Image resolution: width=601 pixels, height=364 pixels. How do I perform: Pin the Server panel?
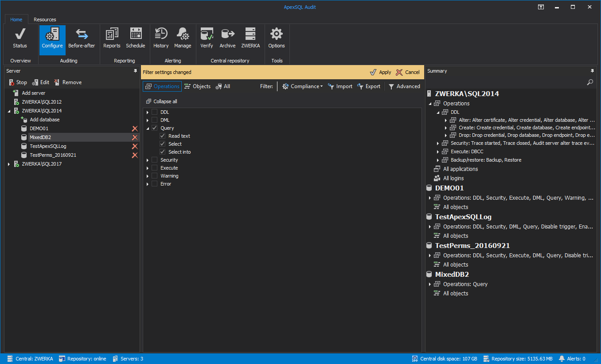(135, 71)
